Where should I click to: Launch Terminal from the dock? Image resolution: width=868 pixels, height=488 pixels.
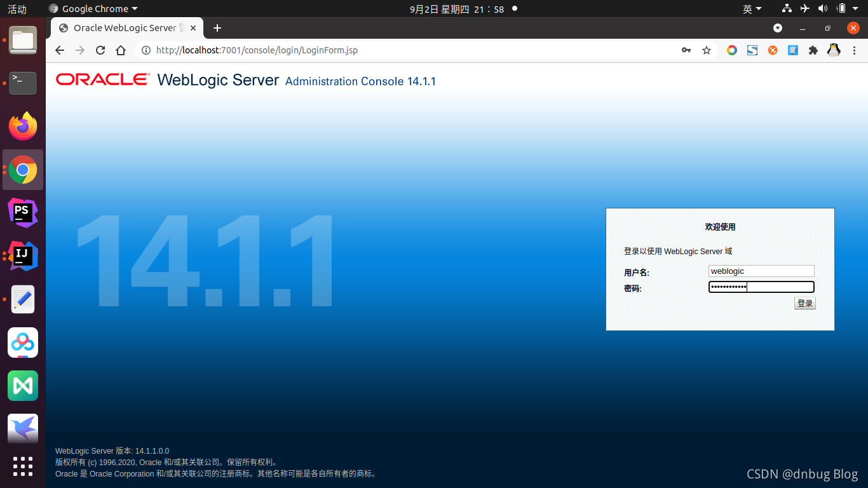click(23, 83)
